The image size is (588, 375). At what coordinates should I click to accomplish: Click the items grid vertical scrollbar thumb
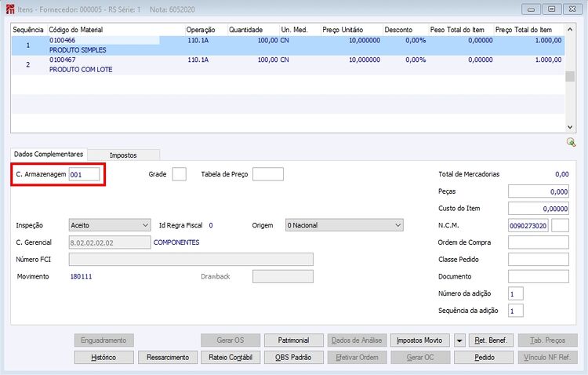pyautogui.click(x=570, y=76)
